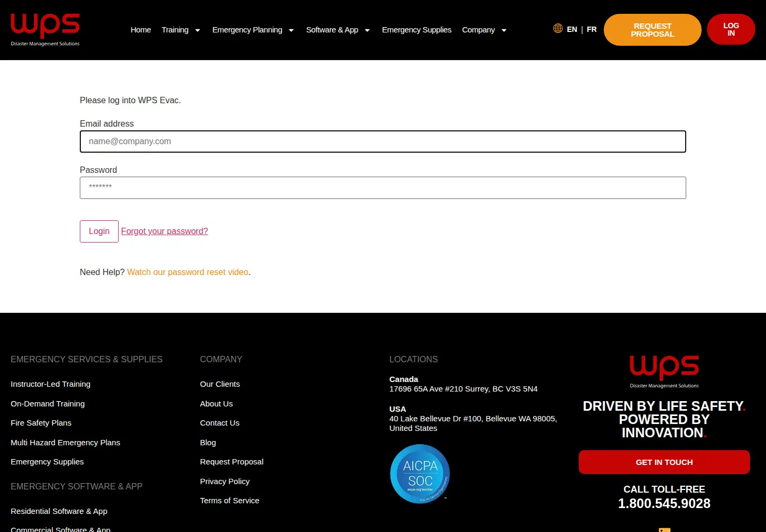Open Emergency Supplies footer link
The height and width of the screenshot is (532, 766).
click(47, 462)
